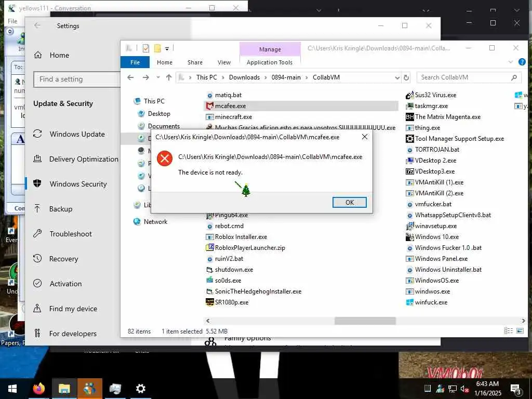Open the Share ribbon tab
The image size is (532, 399).
pos(195,62)
